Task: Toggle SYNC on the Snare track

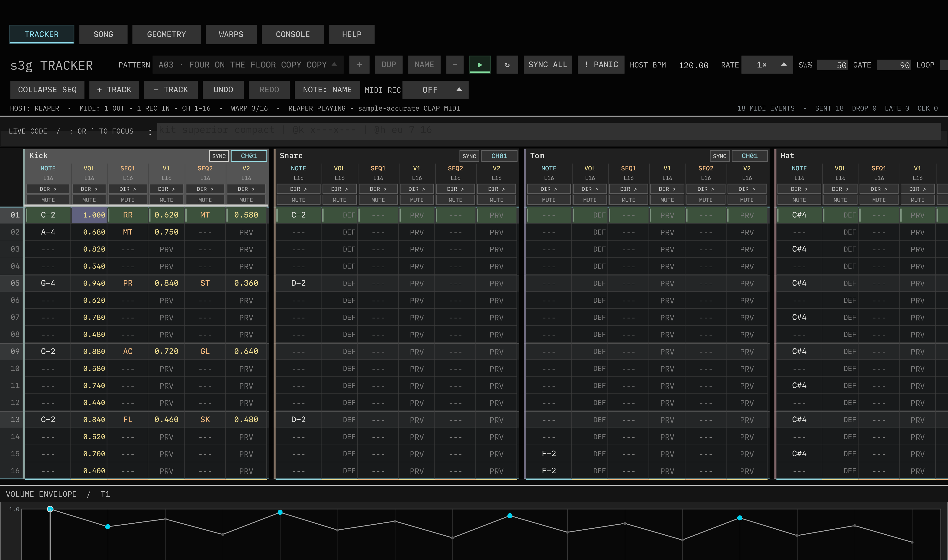Action: click(469, 156)
